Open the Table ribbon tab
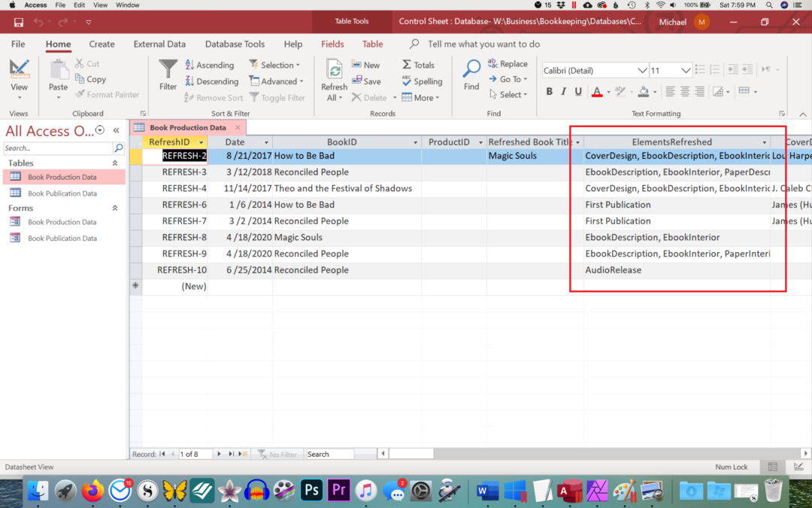Screen dimensions: 812x508 coord(372,44)
